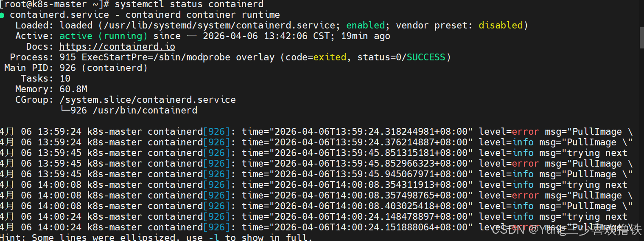Click 'level=info' on the 13:59:24.376 log line
Screen dimensions: 644x241
[x=506, y=142]
